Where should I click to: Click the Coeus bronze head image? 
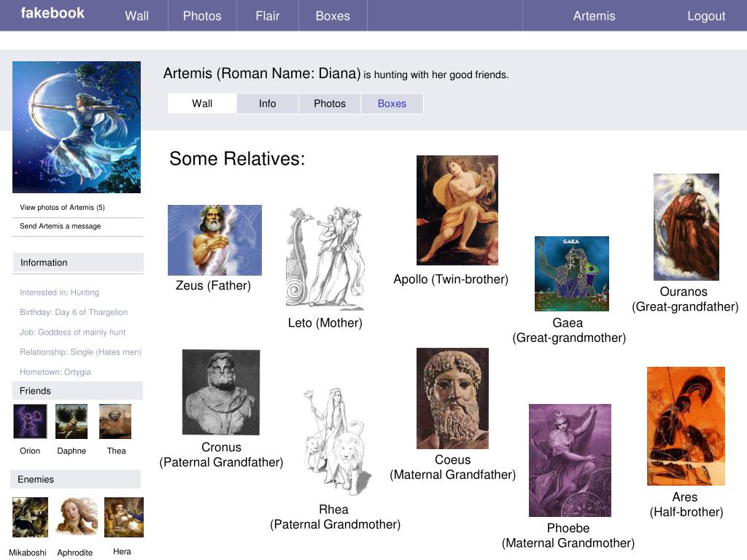(452, 398)
